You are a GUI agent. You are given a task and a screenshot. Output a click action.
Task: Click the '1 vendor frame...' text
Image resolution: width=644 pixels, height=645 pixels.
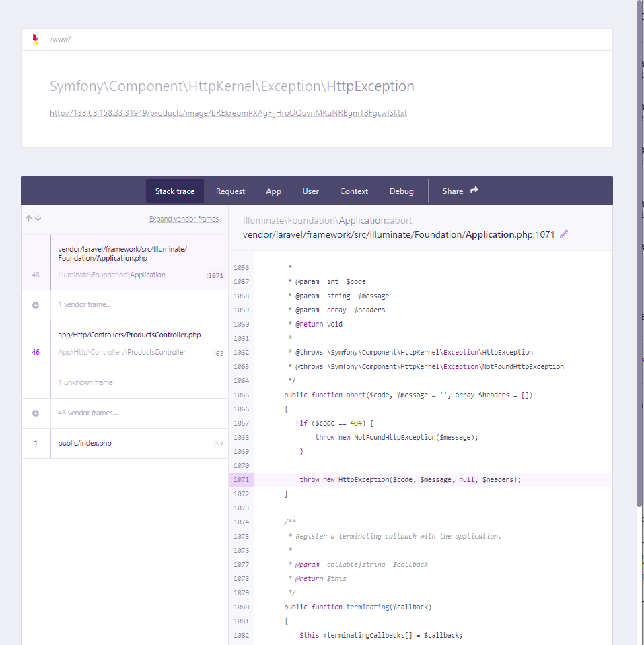[85, 305]
